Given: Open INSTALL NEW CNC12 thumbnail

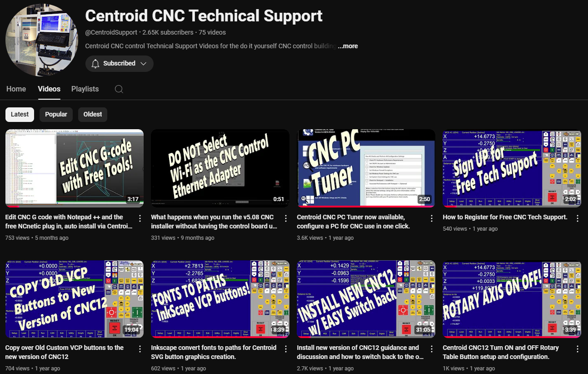Looking at the screenshot, I should click(366, 299).
